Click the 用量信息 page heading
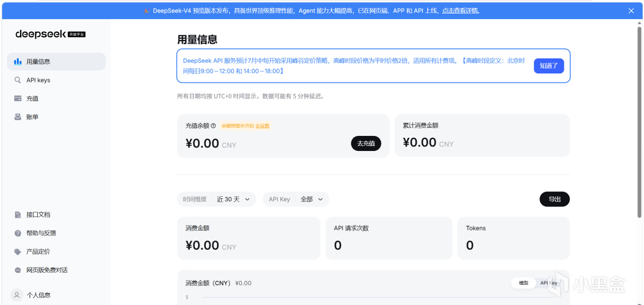The image size is (644, 305). pos(197,40)
